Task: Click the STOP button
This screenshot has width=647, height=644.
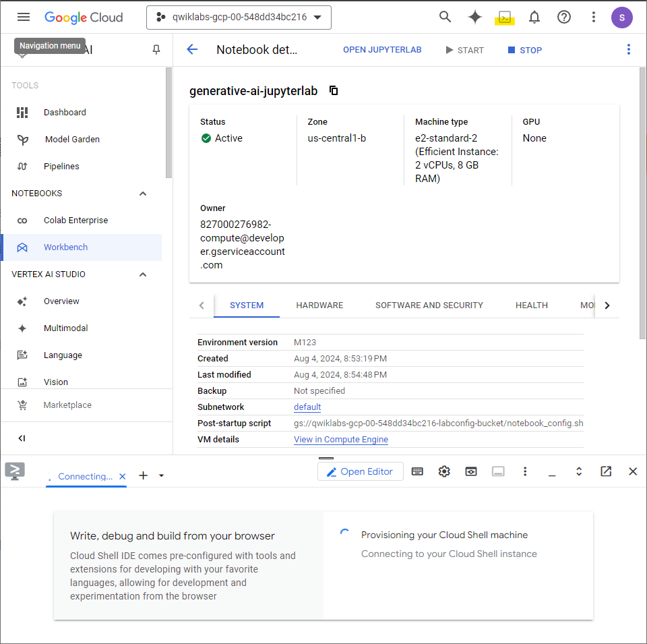Action: (525, 50)
